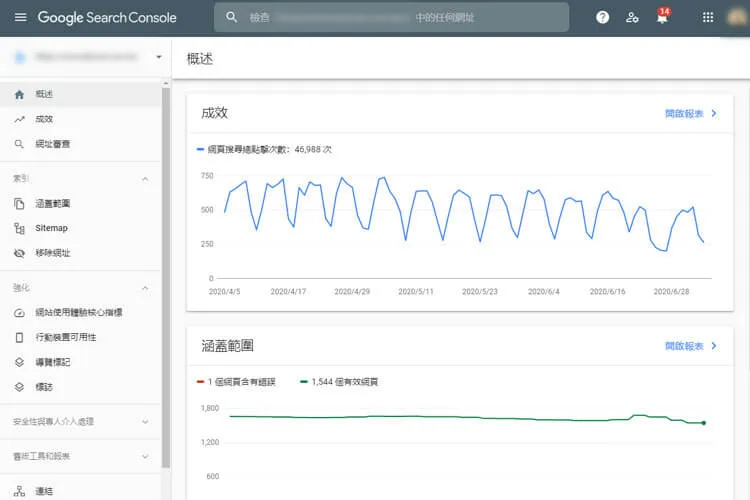The width and height of the screenshot is (750, 500).
Task: Click the 概述 home icon in sidebar
Action: pyautogui.click(x=20, y=94)
